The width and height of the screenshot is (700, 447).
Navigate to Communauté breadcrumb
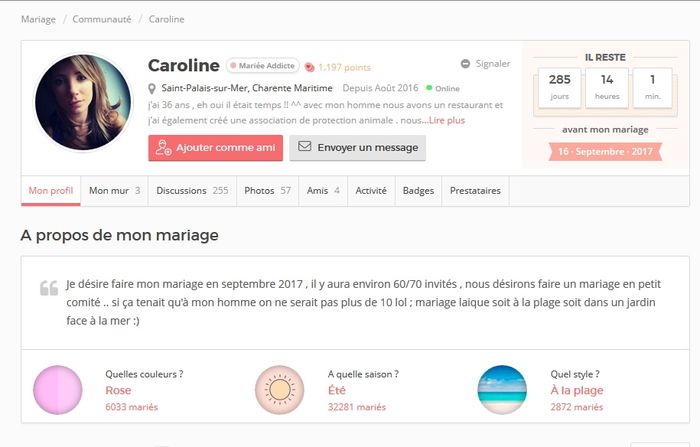click(101, 19)
